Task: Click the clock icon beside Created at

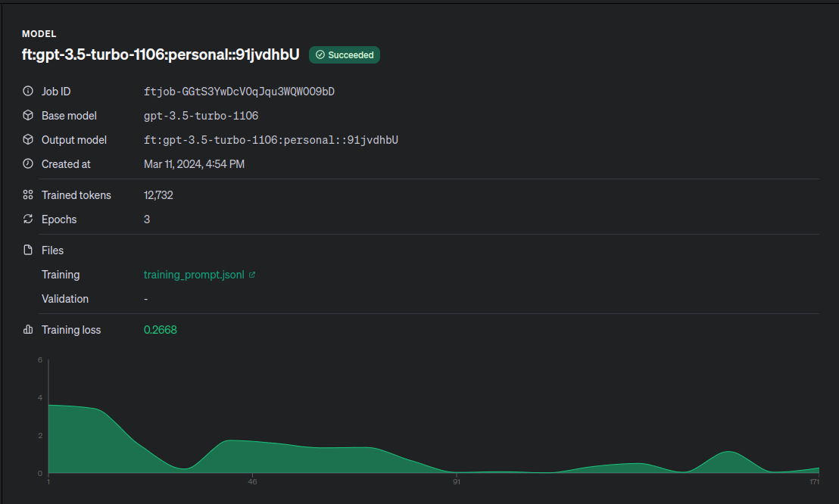Action: [28, 164]
